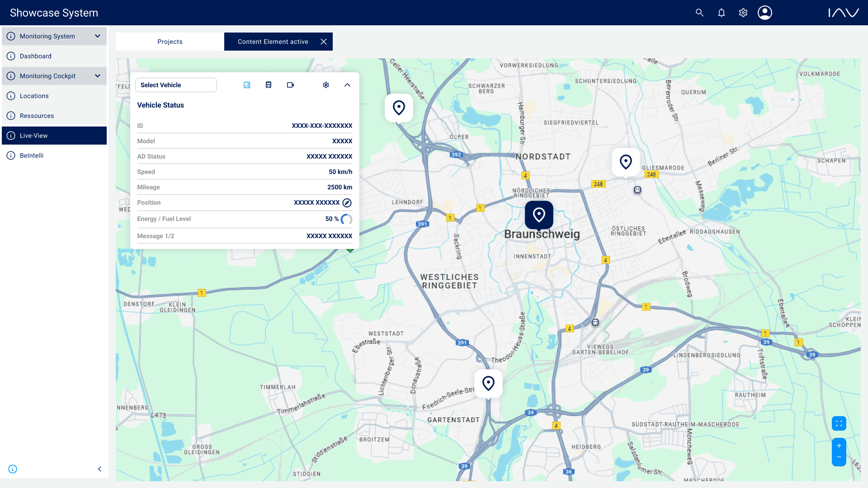This screenshot has height=488, width=868.
Task: Open the Select Vehicle dropdown
Action: click(x=176, y=85)
